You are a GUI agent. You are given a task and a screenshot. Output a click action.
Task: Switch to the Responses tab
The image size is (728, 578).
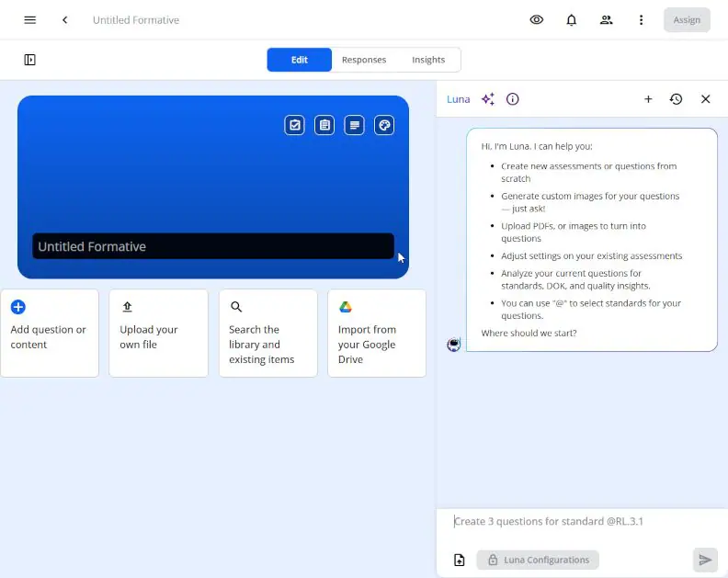click(x=364, y=60)
